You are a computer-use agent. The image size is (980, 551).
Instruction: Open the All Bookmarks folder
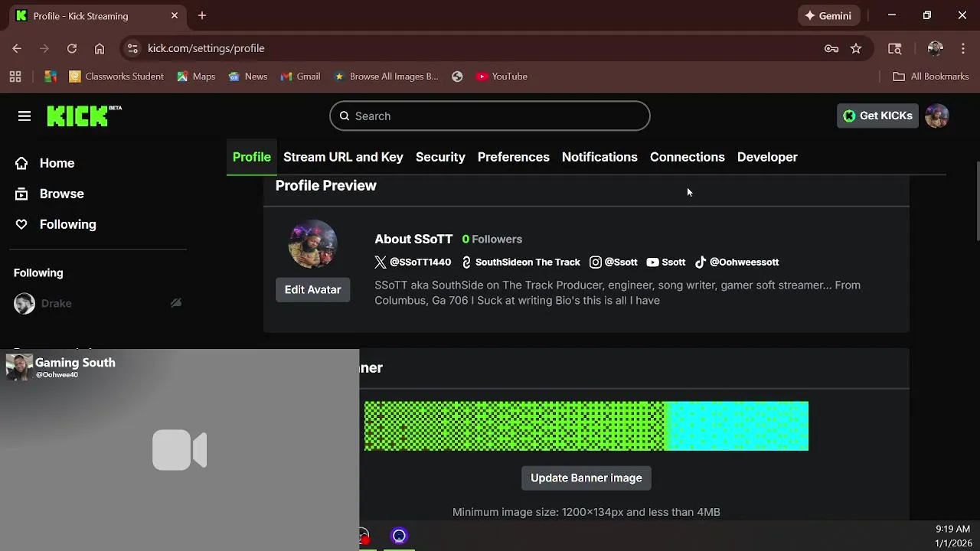coord(931,77)
